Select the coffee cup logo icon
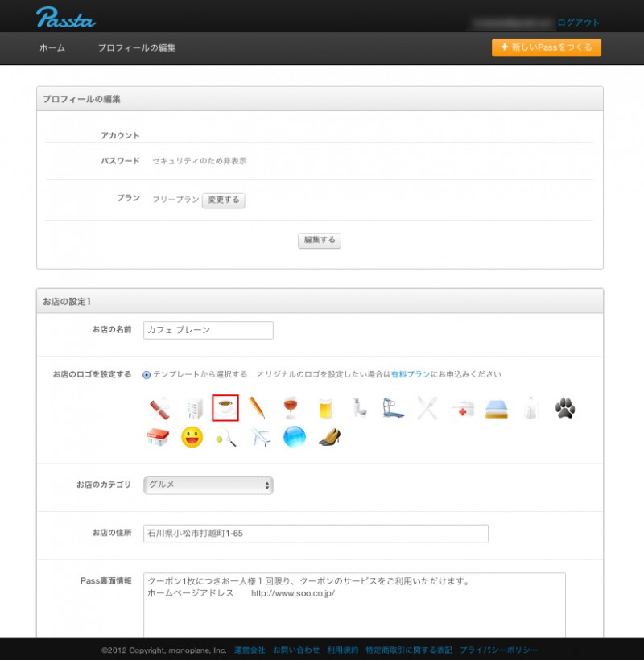 pyautogui.click(x=225, y=408)
